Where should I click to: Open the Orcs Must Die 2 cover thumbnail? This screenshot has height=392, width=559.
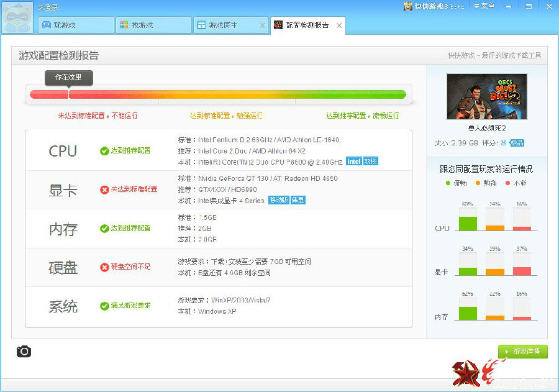tap(486, 96)
